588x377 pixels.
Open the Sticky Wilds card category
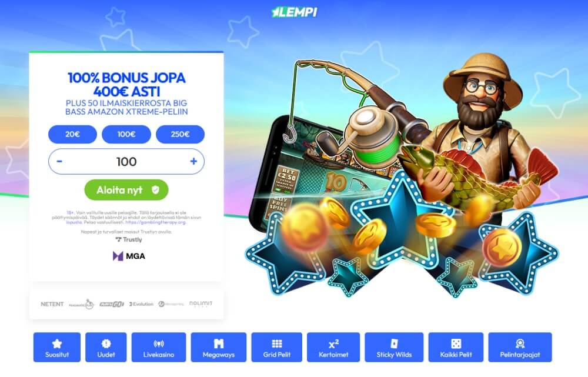394,348
